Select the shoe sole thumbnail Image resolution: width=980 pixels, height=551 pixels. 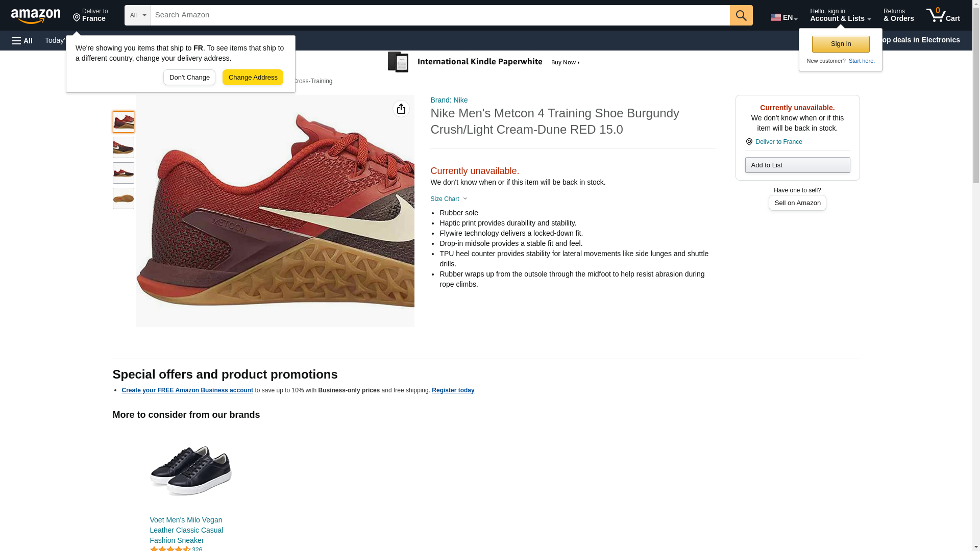(124, 198)
